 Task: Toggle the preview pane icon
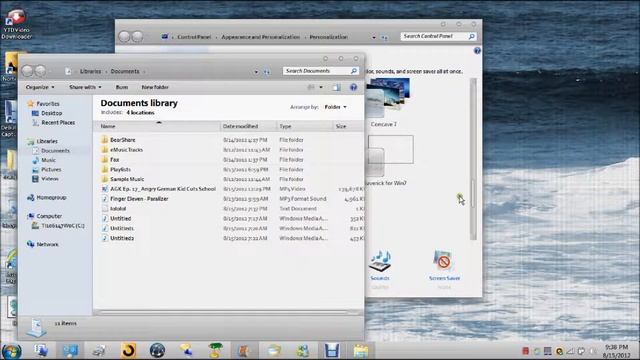coord(336,87)
